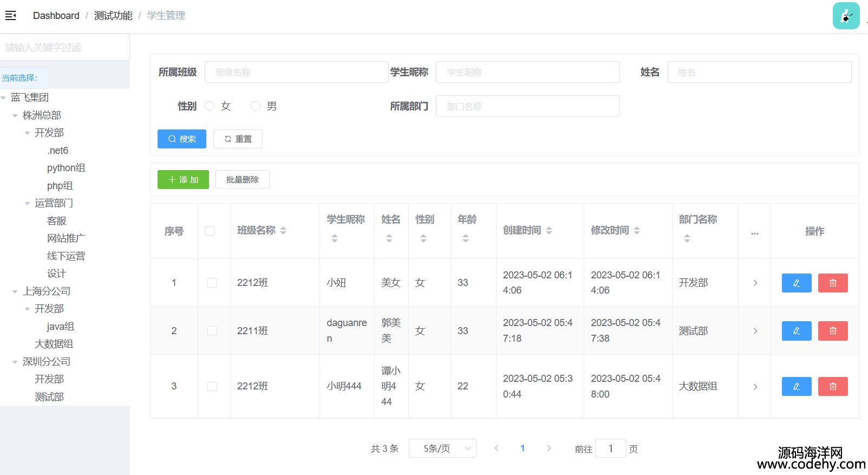This screenshot has height=475, width=868.
Task: Click the edit icon for student 小妞
Action: tap(796, 283)
